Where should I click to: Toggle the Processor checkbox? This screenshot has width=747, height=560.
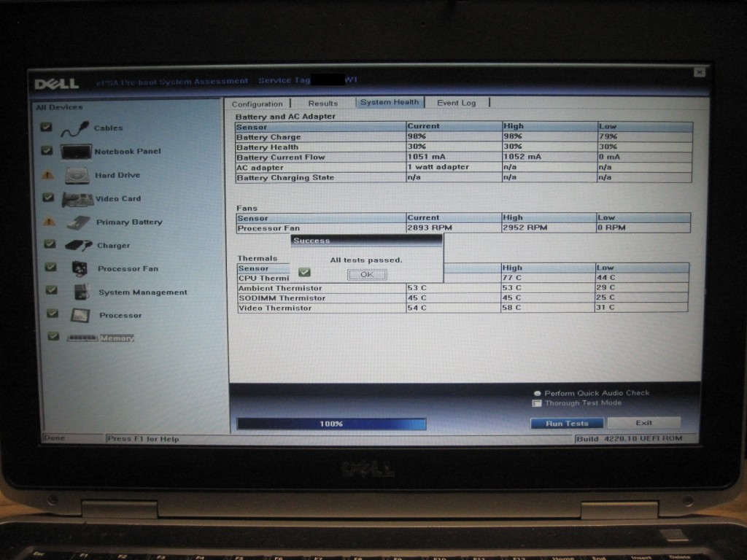(53, 314)
